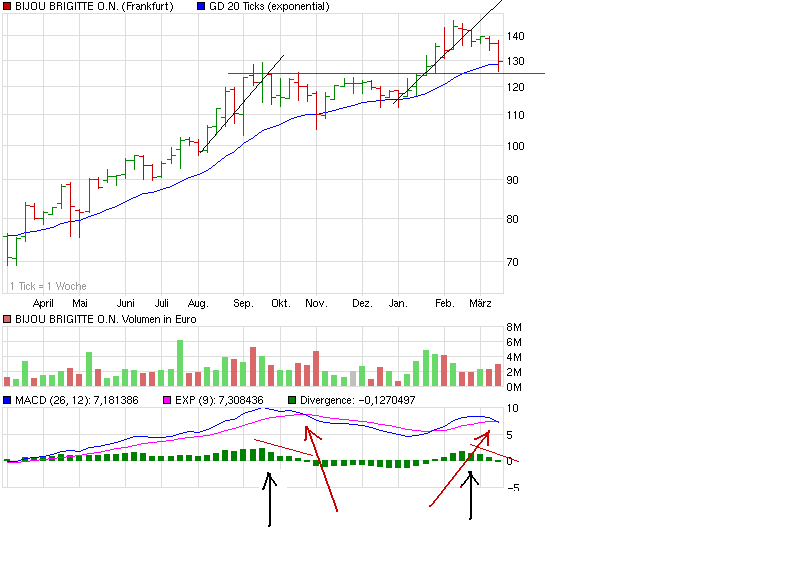This screenshot has width=810, height=568.
Task: Click the 'Feb.' axis label
Action: click(444, 303)
